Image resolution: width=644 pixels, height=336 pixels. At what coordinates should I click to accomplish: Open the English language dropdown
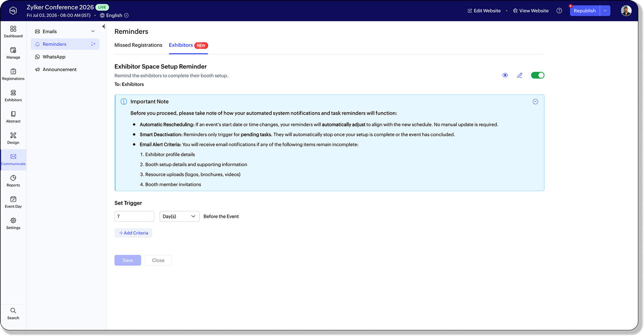(x=114, y=15)
